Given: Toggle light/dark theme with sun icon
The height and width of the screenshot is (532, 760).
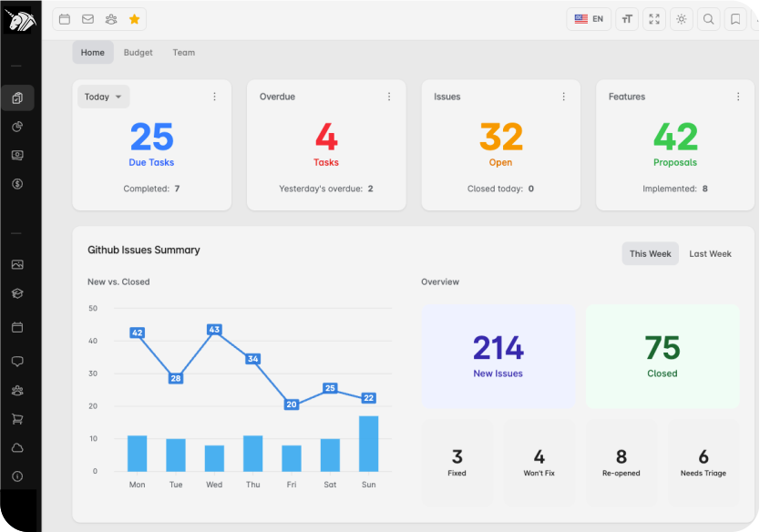Looking at the screenshot, I should (x=681, y=19).
